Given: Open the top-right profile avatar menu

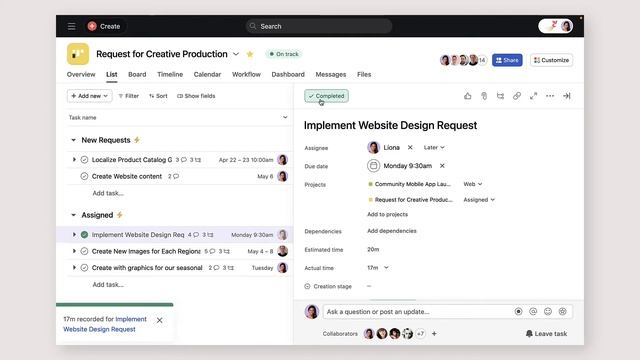Looking at the screenshot, I should pos(566,26).
